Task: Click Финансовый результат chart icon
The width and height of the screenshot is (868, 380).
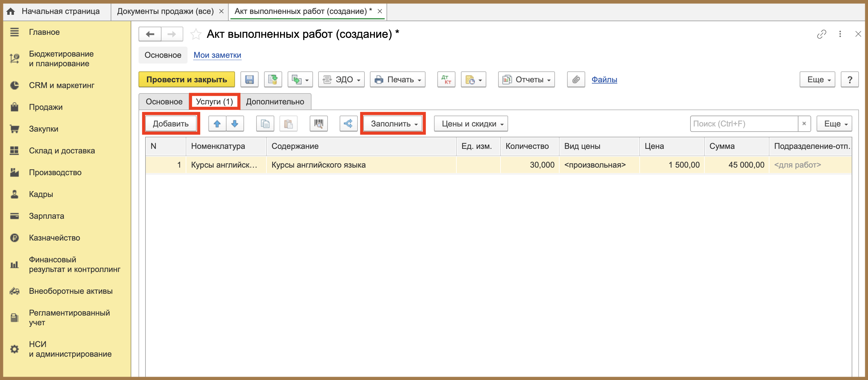Action: pos(15,265)
